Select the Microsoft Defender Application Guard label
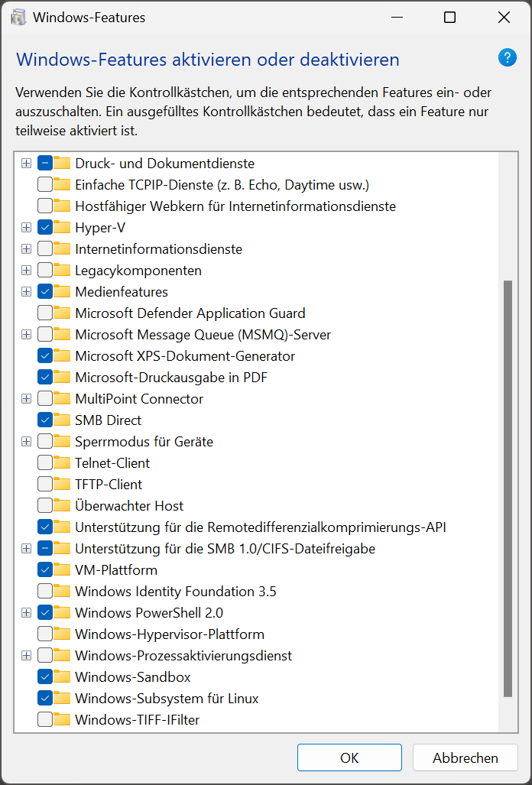Image resolution: width=532 pixels, height=785 pixels. 190,313
